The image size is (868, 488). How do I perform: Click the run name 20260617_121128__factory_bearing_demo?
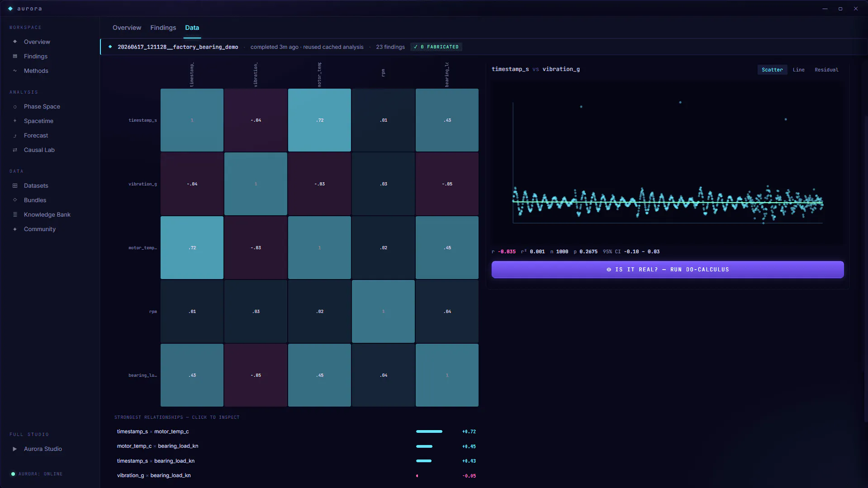178,47
